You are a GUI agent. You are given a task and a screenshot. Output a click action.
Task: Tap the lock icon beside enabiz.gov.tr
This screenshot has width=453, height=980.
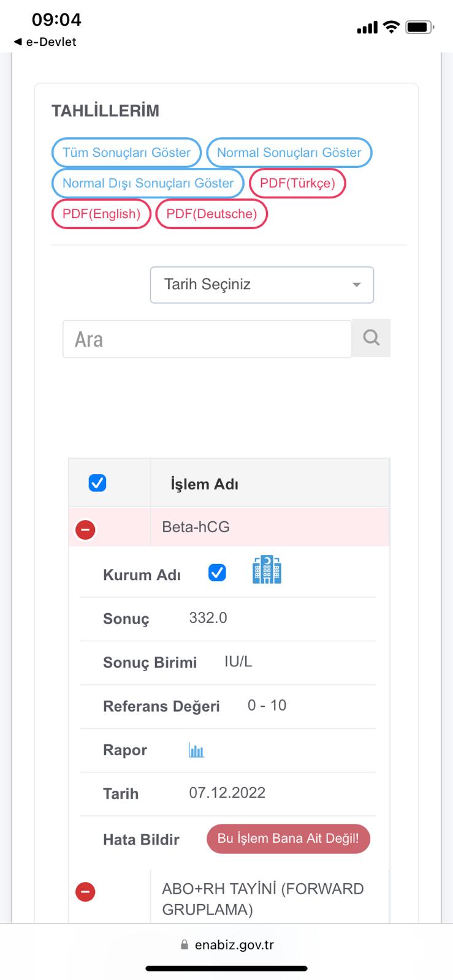coord(184,945)
